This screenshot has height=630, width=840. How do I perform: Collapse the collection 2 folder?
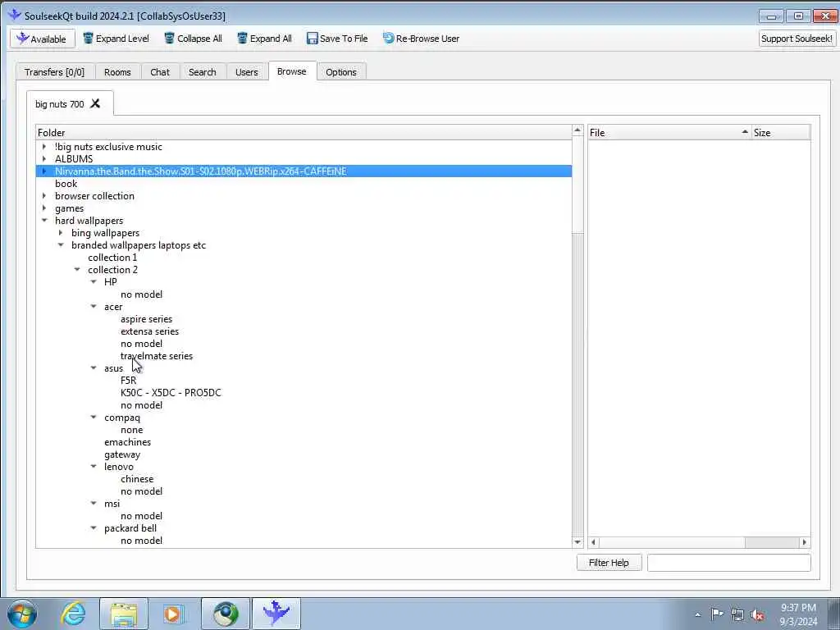[x=77, y=269]
